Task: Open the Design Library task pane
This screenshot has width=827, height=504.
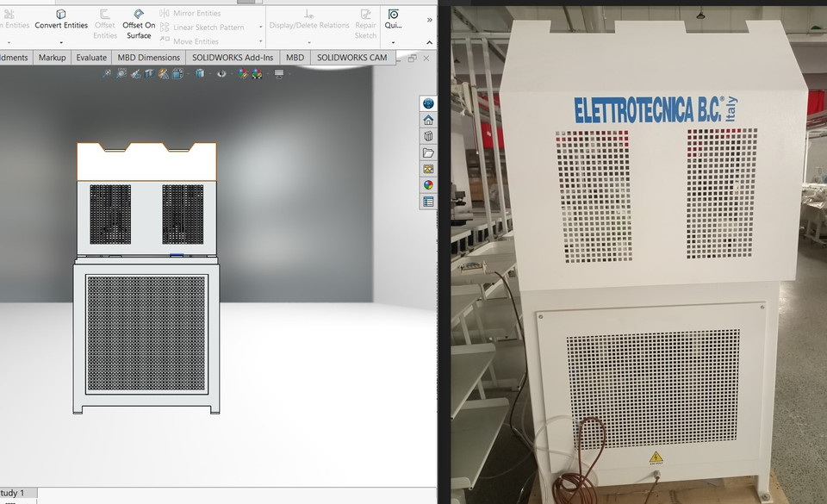Action: click(x=428, y=136)
